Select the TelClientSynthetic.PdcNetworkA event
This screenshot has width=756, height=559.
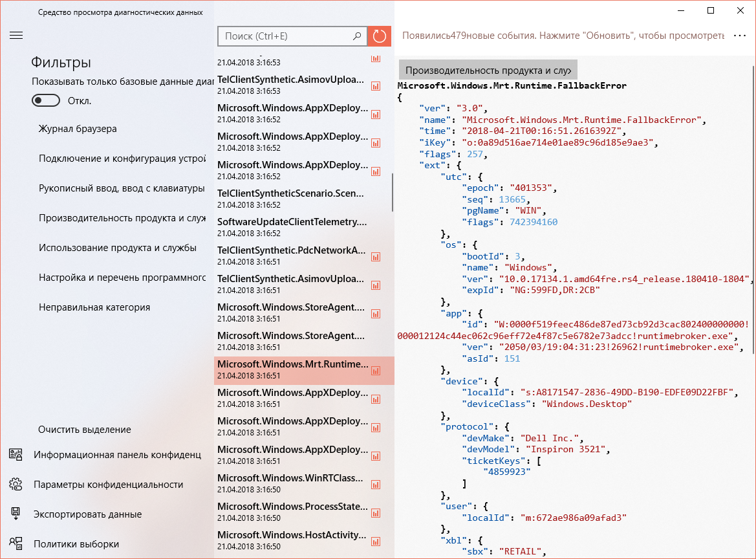[x=304, y=255]
